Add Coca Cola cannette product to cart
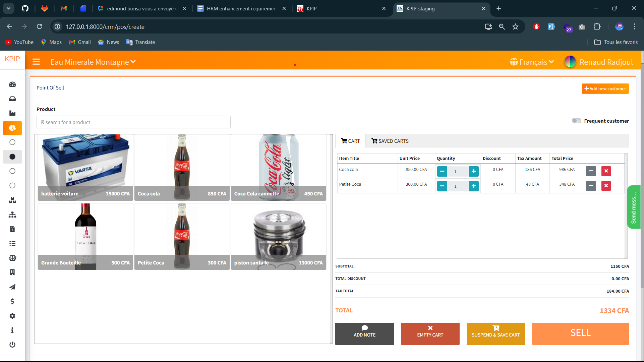 point(279,168)
